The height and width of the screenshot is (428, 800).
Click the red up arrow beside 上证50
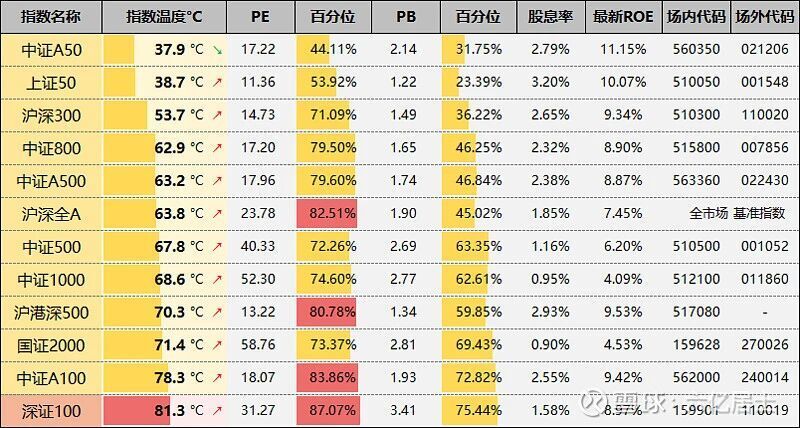pyautogui.click(x=218, y=82)
